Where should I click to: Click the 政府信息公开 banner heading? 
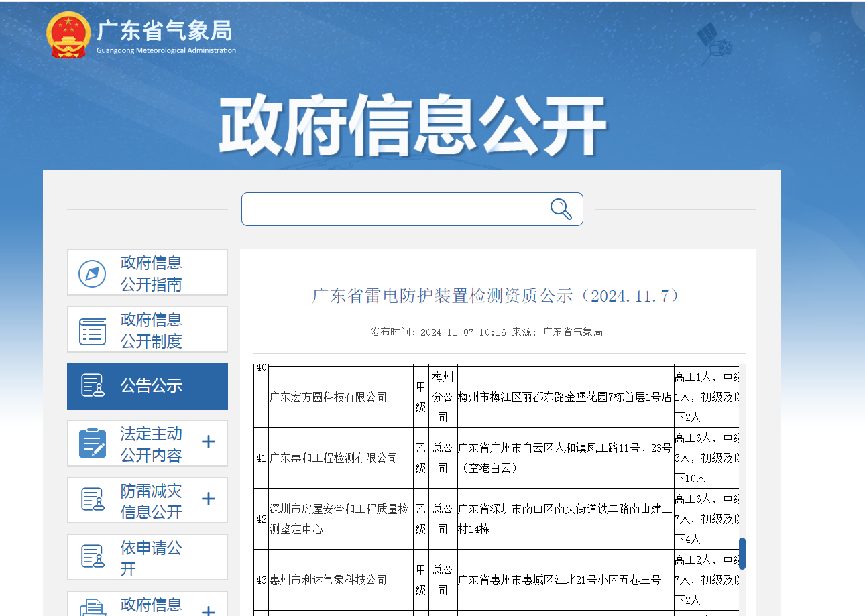(413, 125)
